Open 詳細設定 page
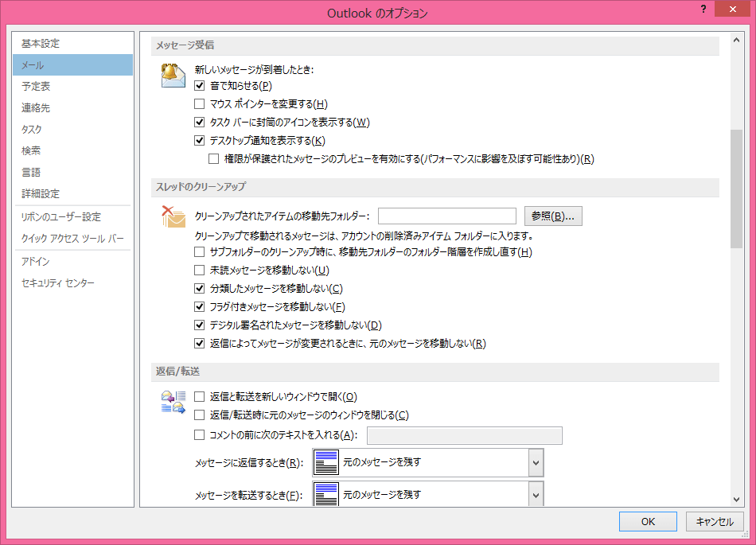The width and height of the screenshot is (756, 545). click(72, 193)
